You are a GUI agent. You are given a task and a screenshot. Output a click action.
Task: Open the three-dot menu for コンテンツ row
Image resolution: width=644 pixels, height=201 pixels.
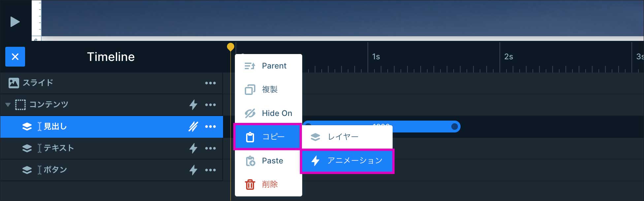click(x=210, y=105)
